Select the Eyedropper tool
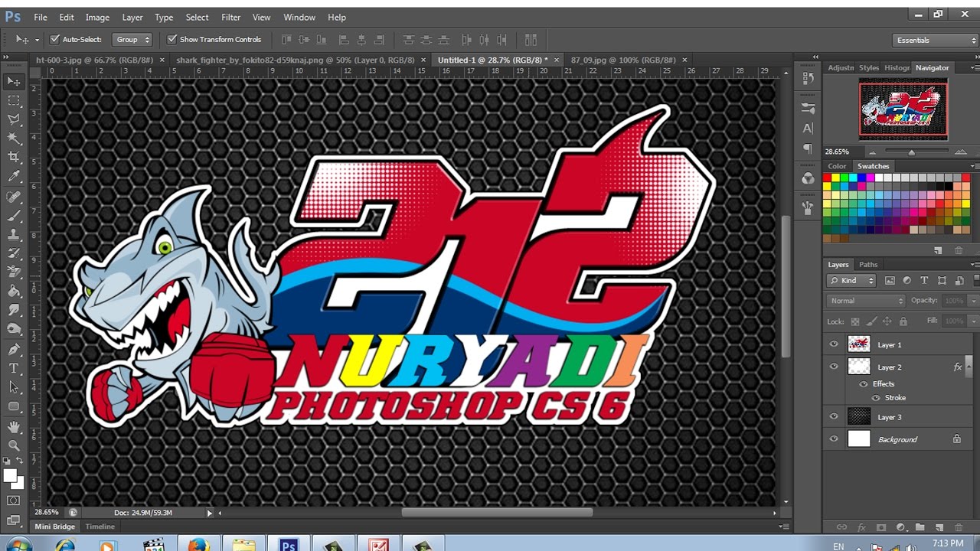980x551 pixels. pos(14,177)
